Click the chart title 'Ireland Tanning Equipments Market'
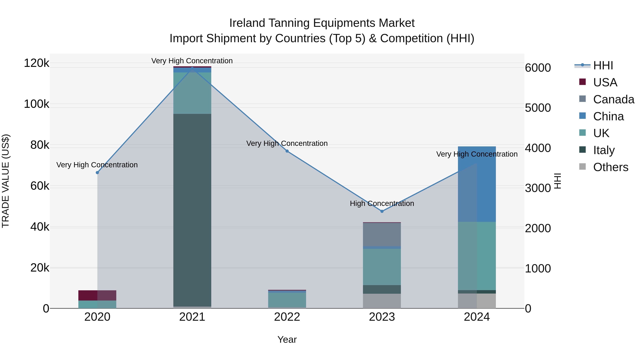Viewport: 644px width, 362px height. (322, 23)
